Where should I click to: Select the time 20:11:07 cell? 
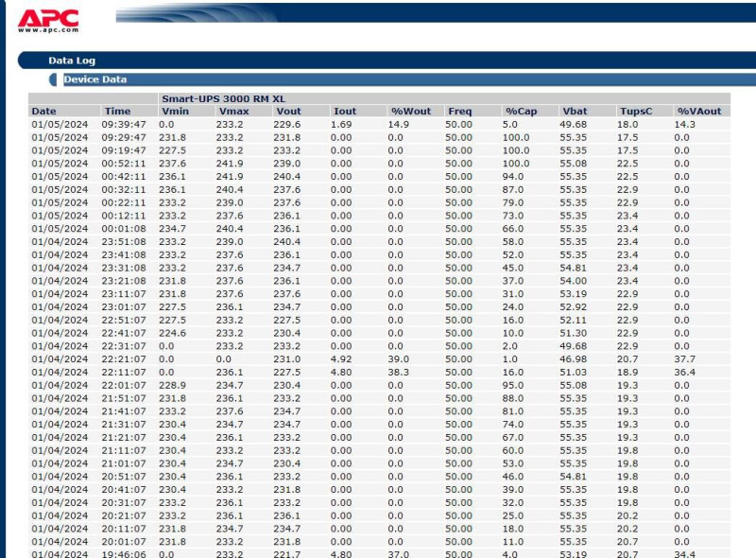124,529
